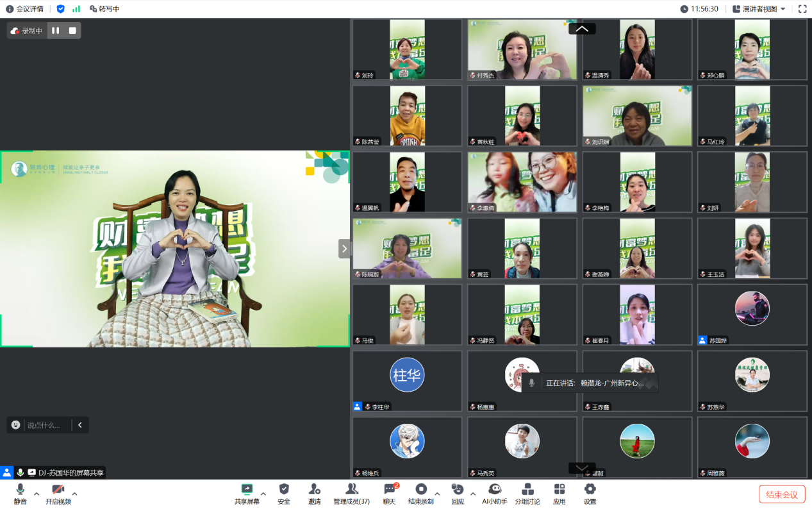This screenshot has height=509, width=812.
Task: Expand reaction options arrow beside 回应
Action: click(473, 494)
